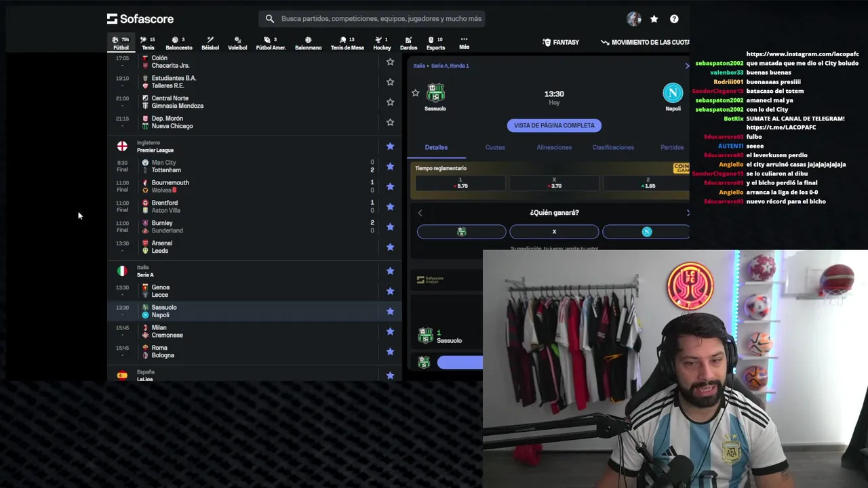This screenshot has height=488, width=868.
Task: Unfavorite the Sassuolo vs Napoli match star
Action: (390, 311)
